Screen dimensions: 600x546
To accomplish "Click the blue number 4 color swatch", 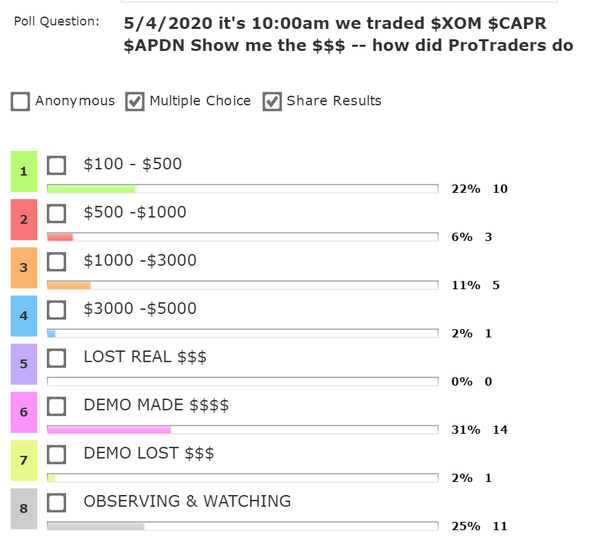I will pyautogui.click(x=23, y=315).
